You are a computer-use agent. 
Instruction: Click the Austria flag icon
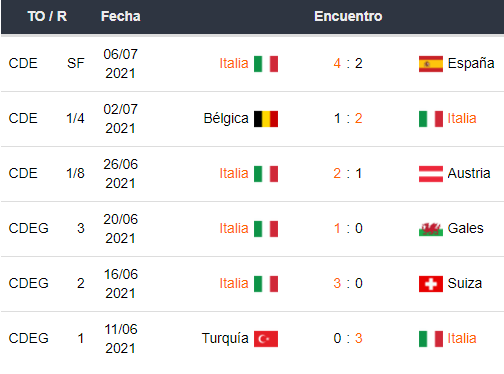pos(431,174)
